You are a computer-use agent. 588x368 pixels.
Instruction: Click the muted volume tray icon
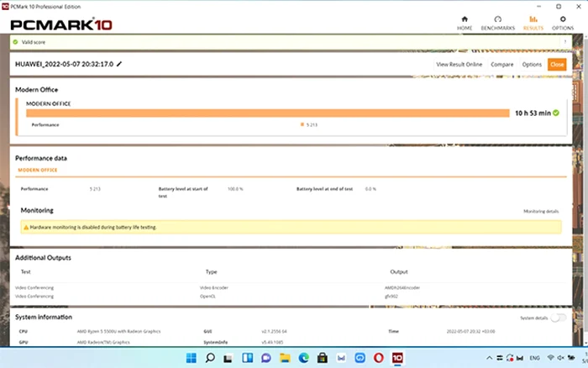560,358
